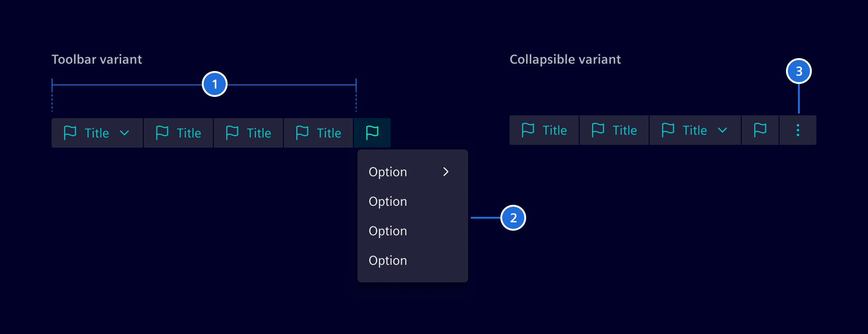868x334 pixels.
Task: Click callout number 1 above the toolbar
Action: tap(215, 84)
